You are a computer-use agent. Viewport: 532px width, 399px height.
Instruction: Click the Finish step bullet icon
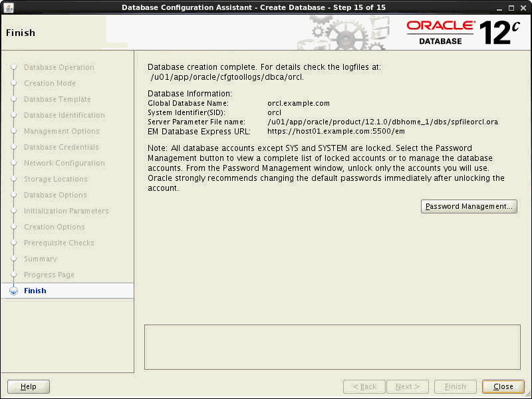[x=13, y=291]
